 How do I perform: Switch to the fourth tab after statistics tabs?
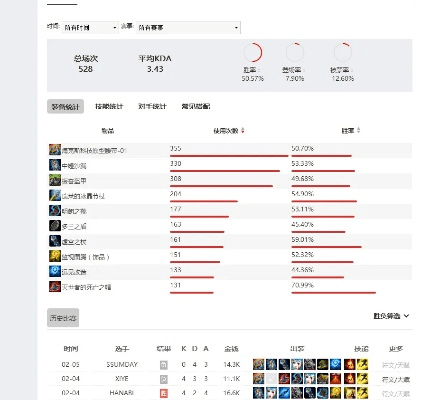click(196, 106)
